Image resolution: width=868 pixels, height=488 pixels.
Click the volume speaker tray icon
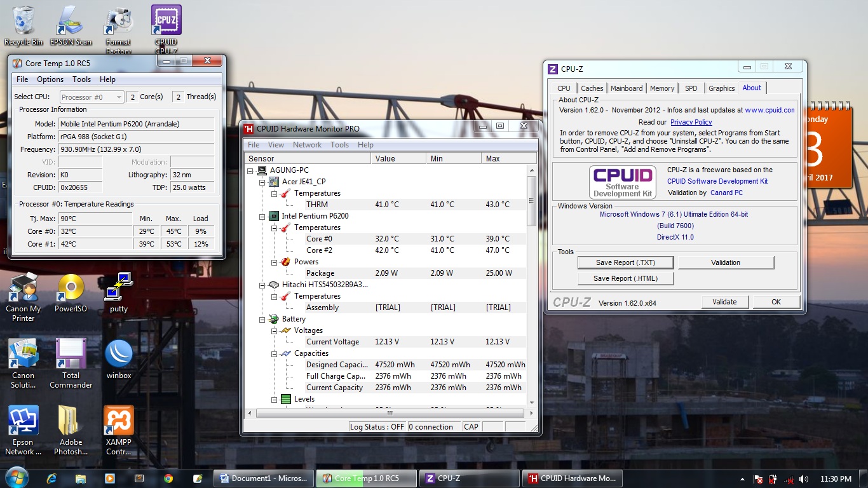pyautogui.click(x=804, y=479)
